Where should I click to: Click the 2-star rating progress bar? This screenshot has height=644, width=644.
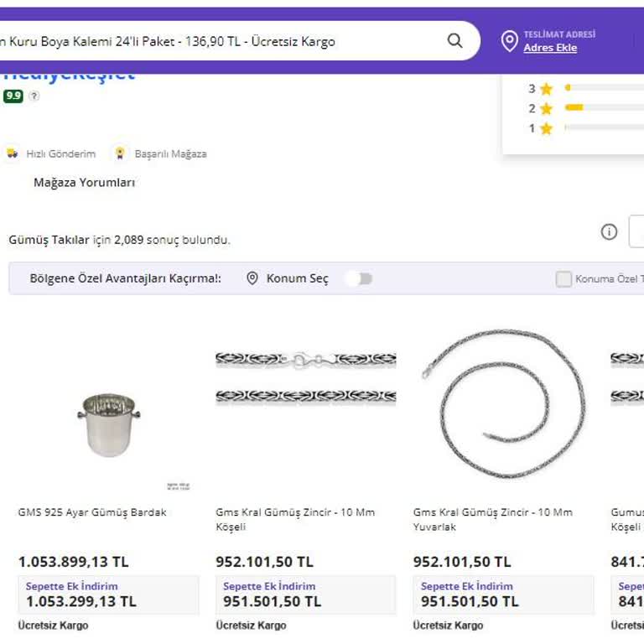(604, 107)
